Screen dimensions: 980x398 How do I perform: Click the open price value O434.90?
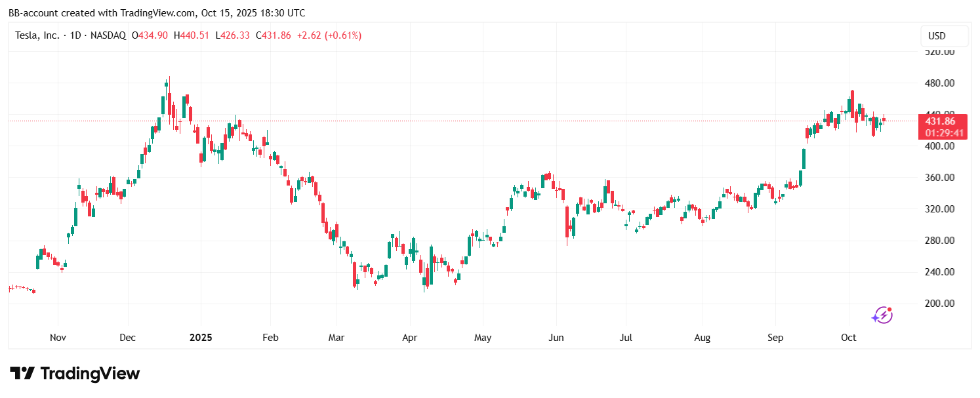pos(150,35)
